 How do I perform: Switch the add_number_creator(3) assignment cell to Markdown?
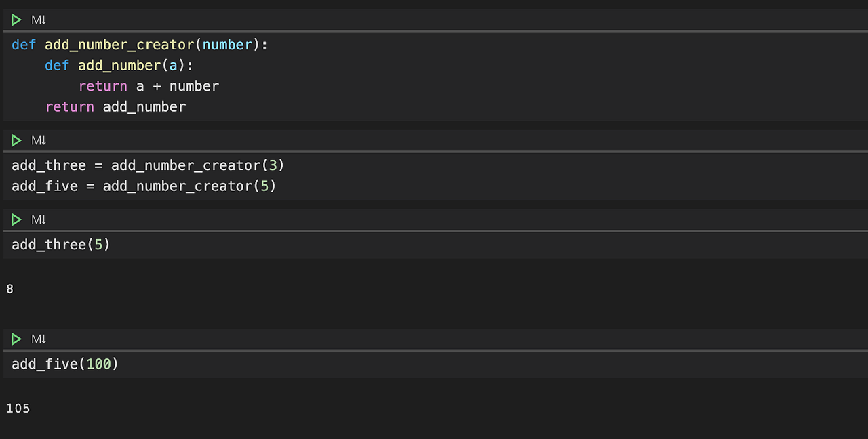coord(39,140)
